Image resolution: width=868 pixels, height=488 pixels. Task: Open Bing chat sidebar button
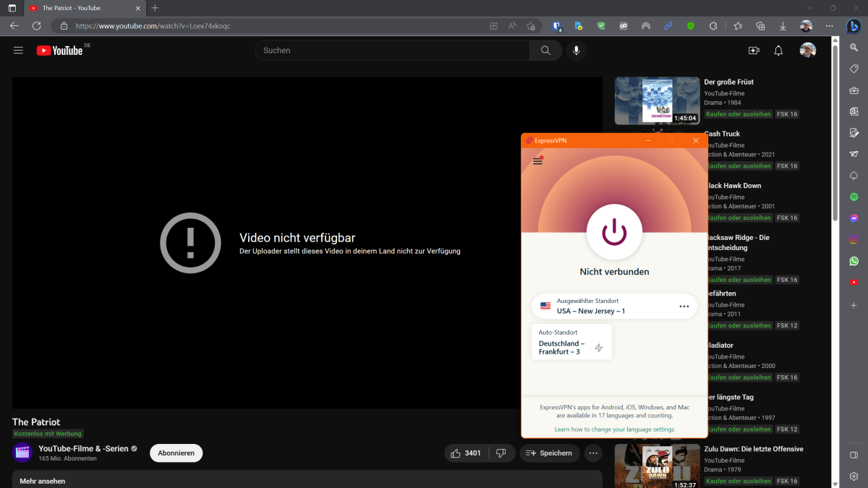click(x=854, y=26)
